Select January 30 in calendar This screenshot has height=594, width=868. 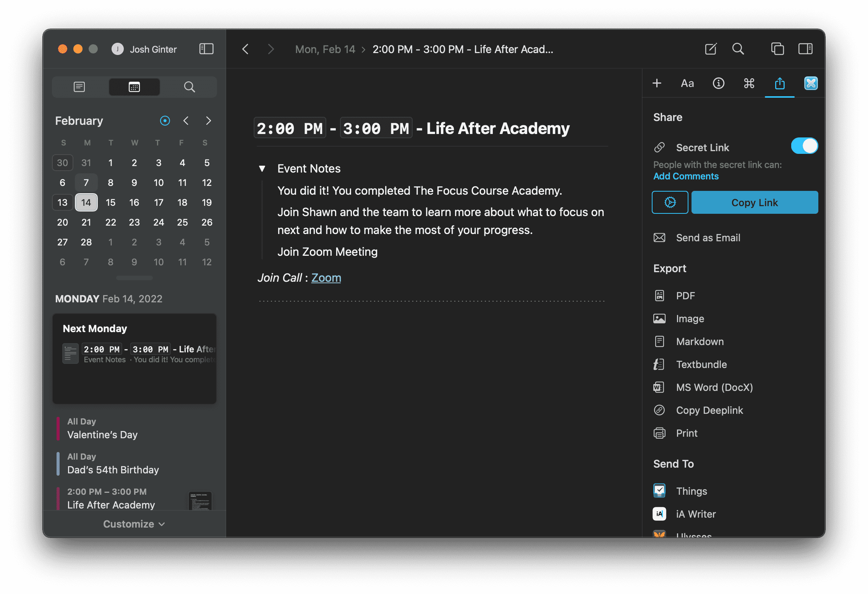pyautogui.click(x=62, y=163)
